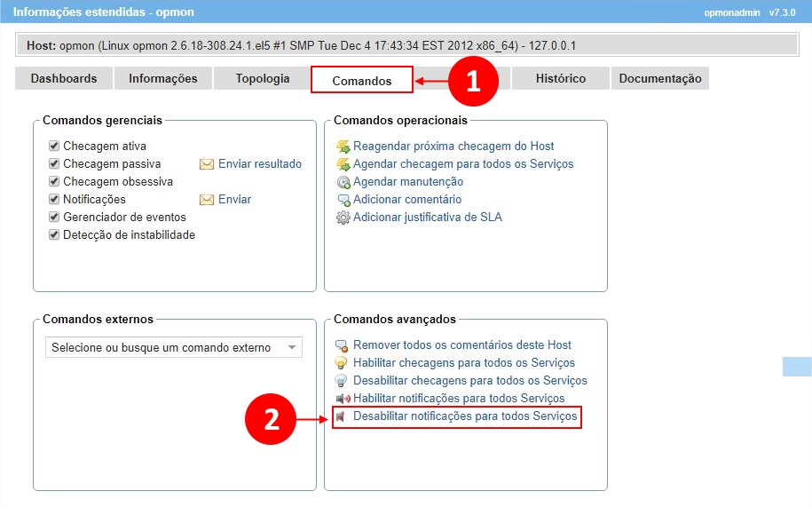Click the SLA justification gear icon
The image size is (812, 507).
(x=343, y=218)
